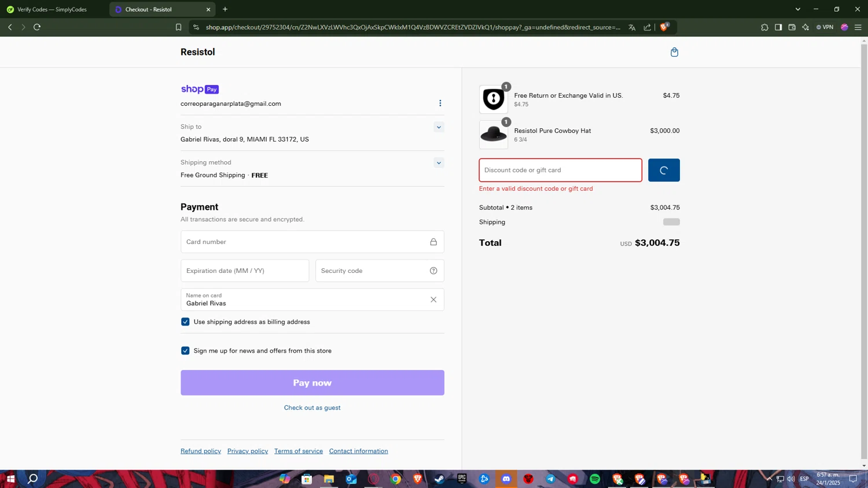868x488 pixels.
Task: Select the email correoparaganarplata@gmail.com text
Action: coord(231,103)
